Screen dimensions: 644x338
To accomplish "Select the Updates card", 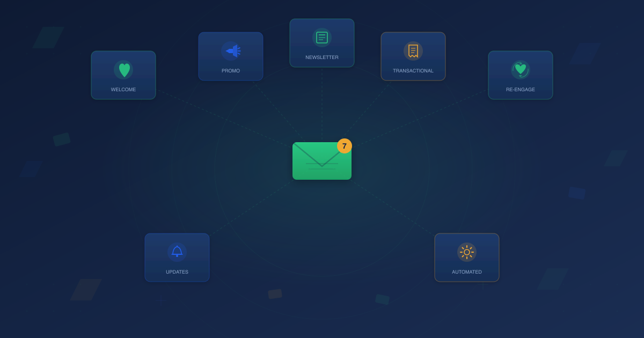I will [177, 258].
